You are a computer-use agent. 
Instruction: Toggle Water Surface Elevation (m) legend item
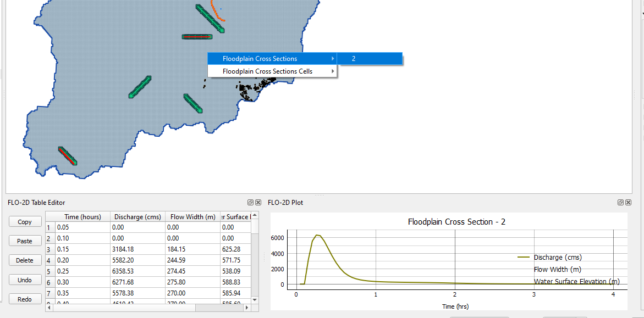[576, 282]
